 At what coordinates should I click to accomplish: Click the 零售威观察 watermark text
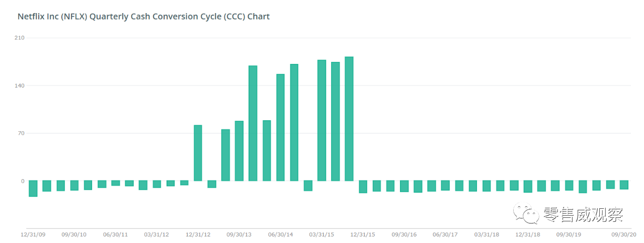[583, 215]
